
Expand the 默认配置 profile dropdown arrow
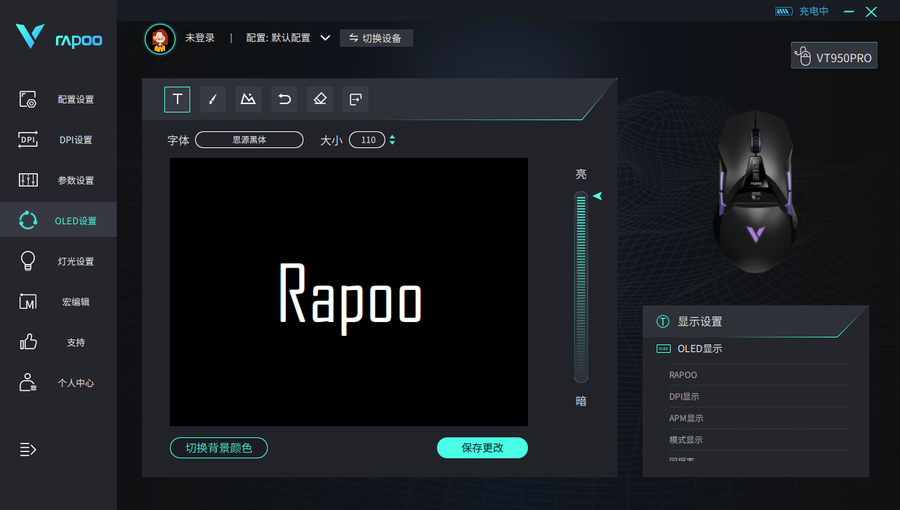[x=325, y=38]
